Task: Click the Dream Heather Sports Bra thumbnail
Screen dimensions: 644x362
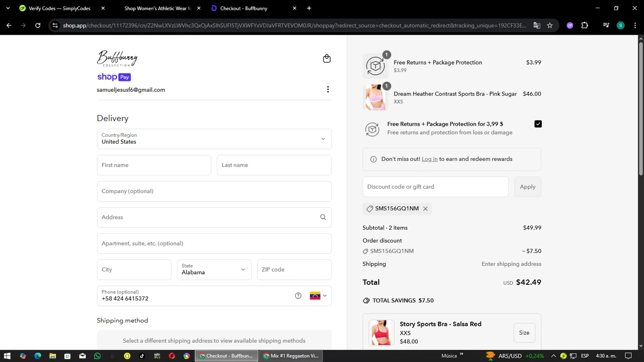Action: pyautogui.click(x=375, y=97)
